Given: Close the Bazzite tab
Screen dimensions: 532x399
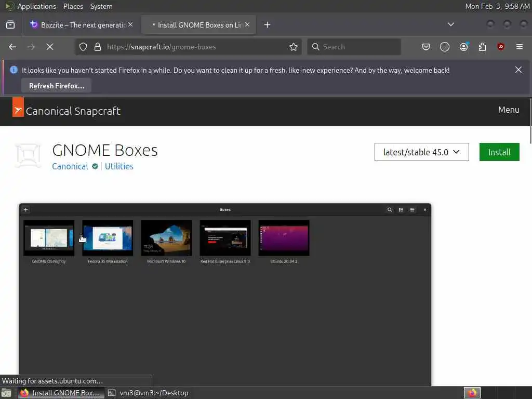Looking at the screenshot, I should (x=130, y=24).
